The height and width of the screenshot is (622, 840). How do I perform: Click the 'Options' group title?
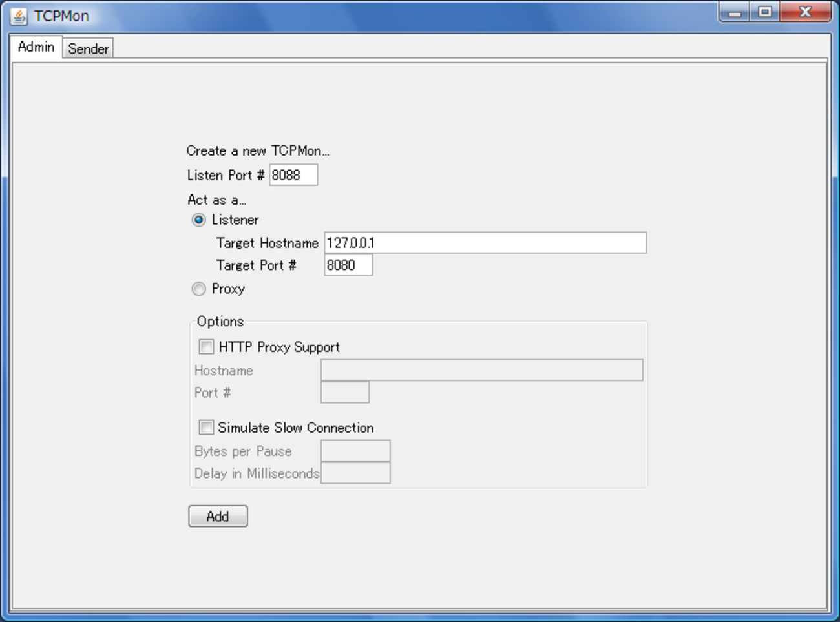pyautogui.click(x=220, y=322)
